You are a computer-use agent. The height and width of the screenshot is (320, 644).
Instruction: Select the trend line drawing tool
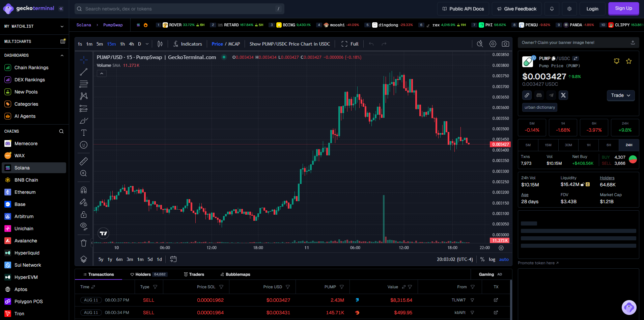click(x=84, y=72)
